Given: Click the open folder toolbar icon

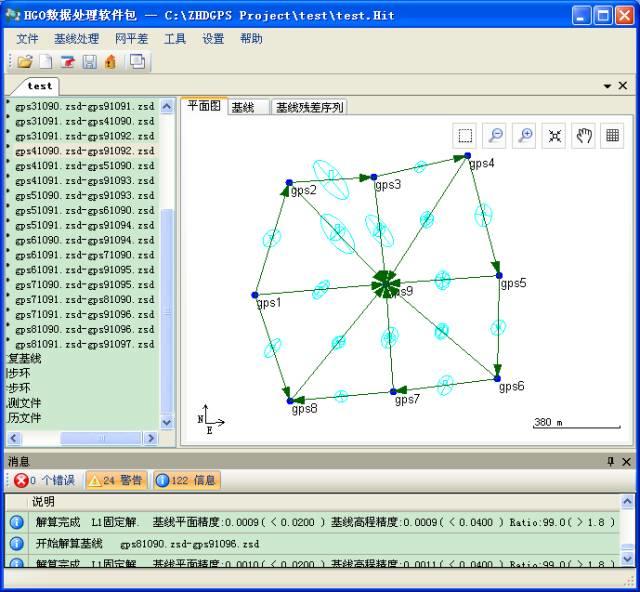Looking at the screenshot, I should (25, 62).
